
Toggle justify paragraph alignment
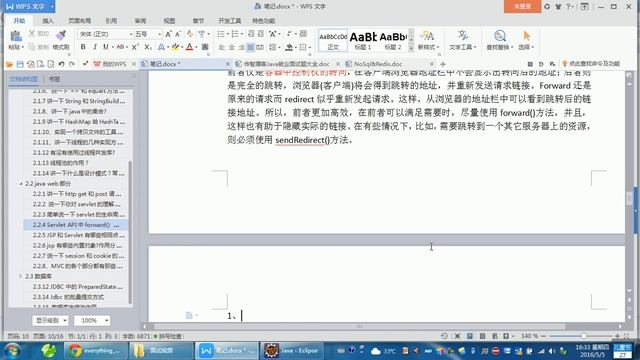click(251, 47)
